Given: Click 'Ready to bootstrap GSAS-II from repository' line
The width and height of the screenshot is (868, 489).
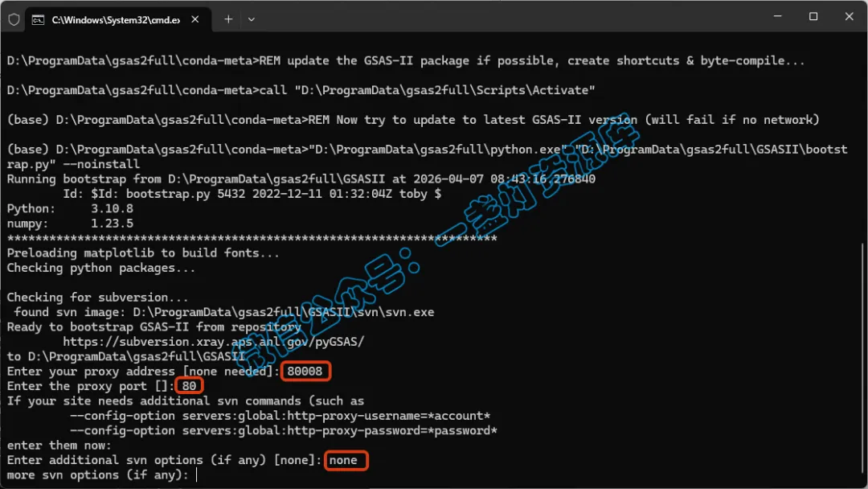Looking at the screenshot, I should point(154,327).
